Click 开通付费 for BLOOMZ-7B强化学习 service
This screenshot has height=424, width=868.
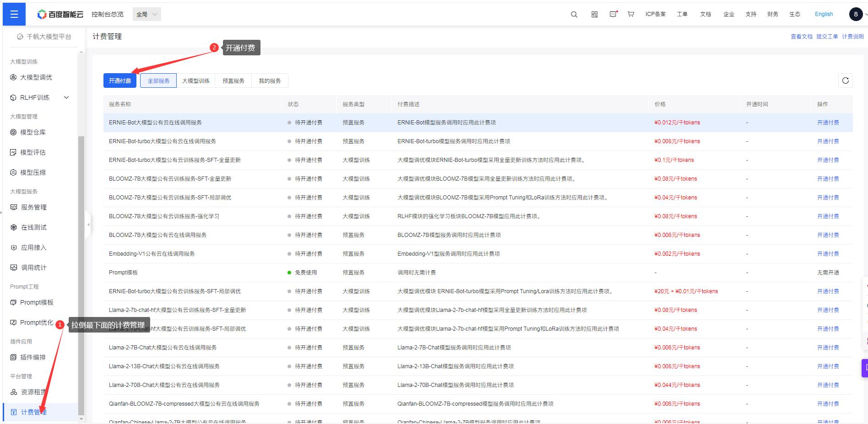point(828,216)
